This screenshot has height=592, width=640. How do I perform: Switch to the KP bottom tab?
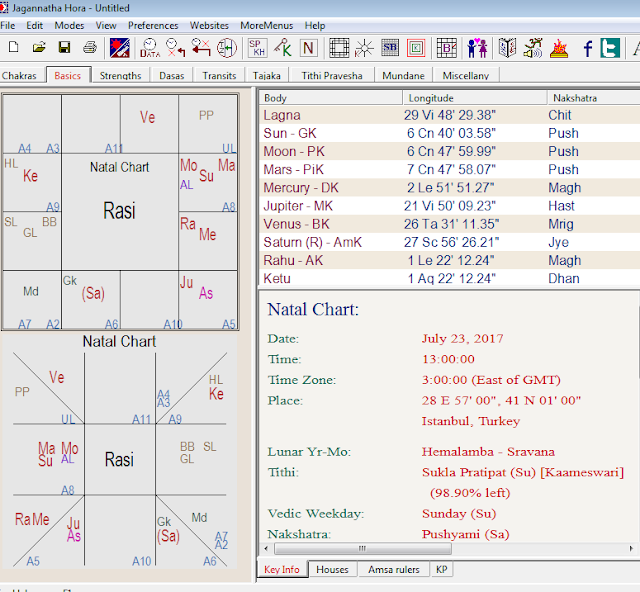click(x=442, y=570)
